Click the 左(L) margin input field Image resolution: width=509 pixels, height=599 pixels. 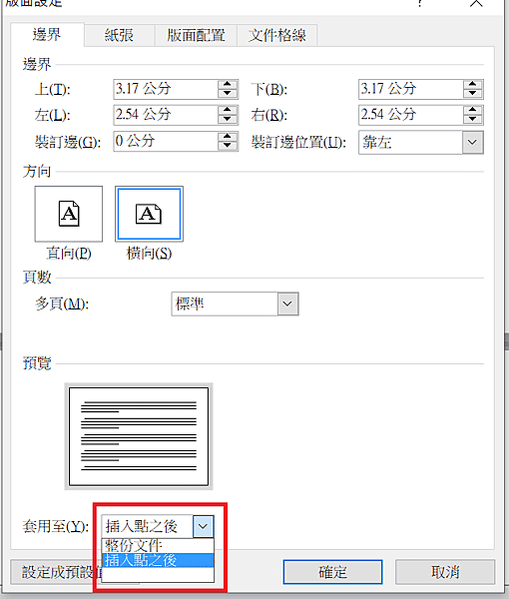point(165,115)
